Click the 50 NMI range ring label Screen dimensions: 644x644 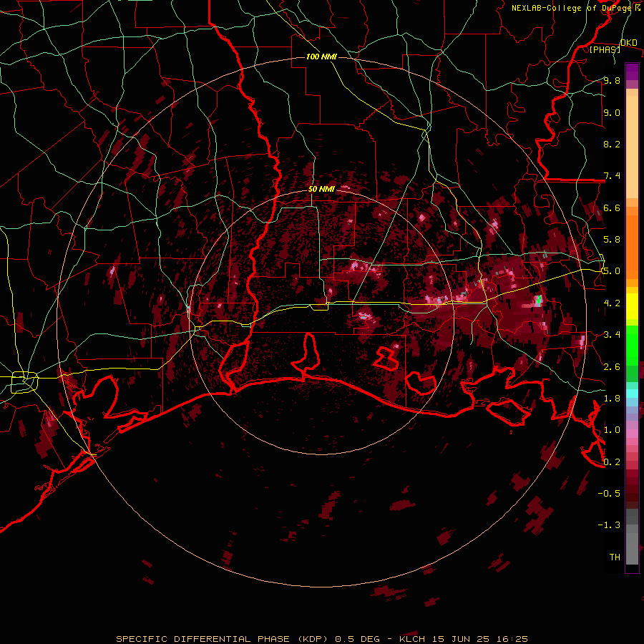[x=321, y=189]
